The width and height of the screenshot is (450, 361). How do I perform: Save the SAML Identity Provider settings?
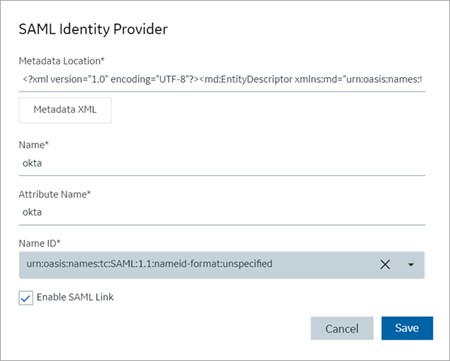(407, 328)
